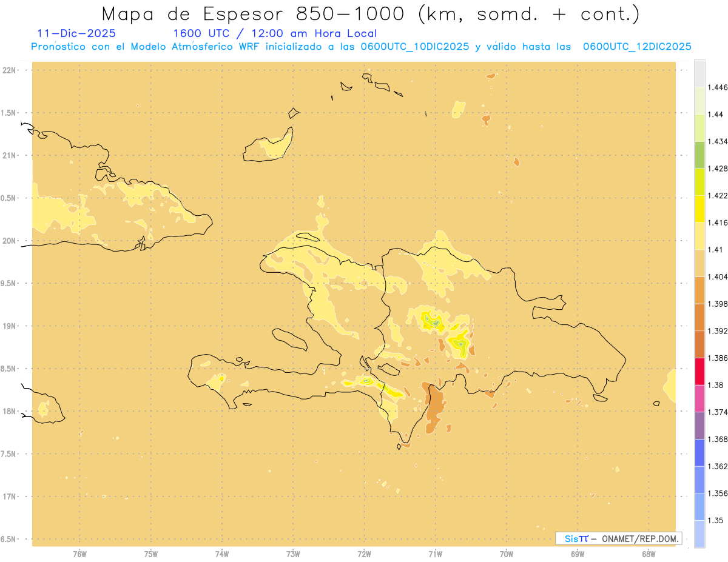This screenshot has width=728, height=562.
Task: Pick the pale yellow swatch between 1.416 and 1.41
Action: click(699, 236)
